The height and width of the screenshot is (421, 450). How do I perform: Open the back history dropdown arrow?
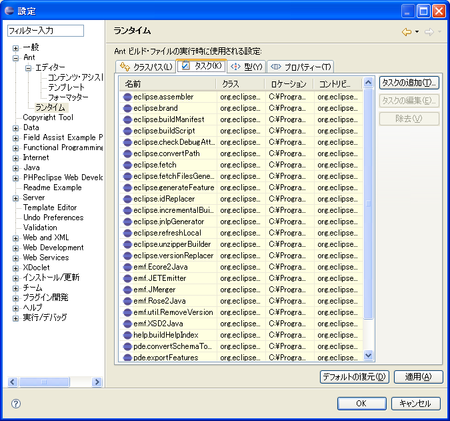417,32
